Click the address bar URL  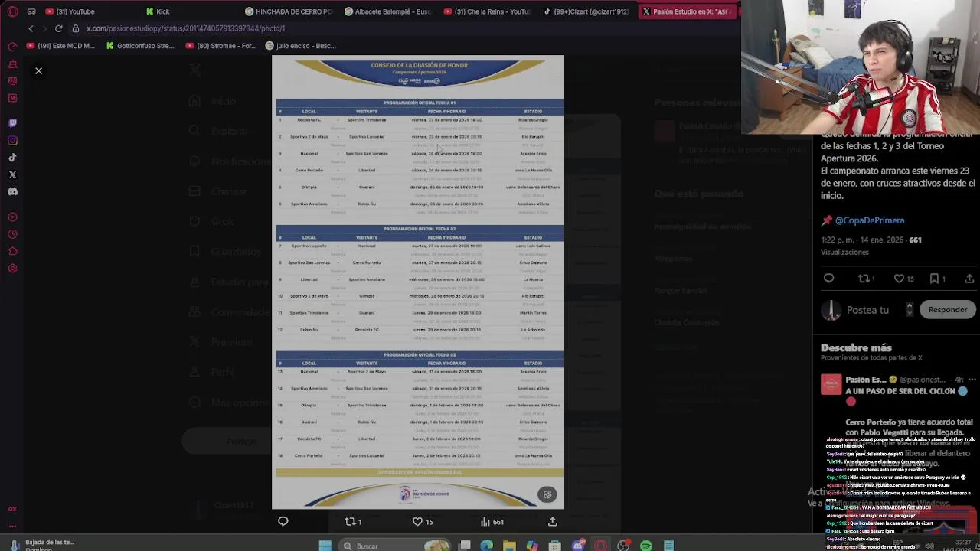point(186,28)
